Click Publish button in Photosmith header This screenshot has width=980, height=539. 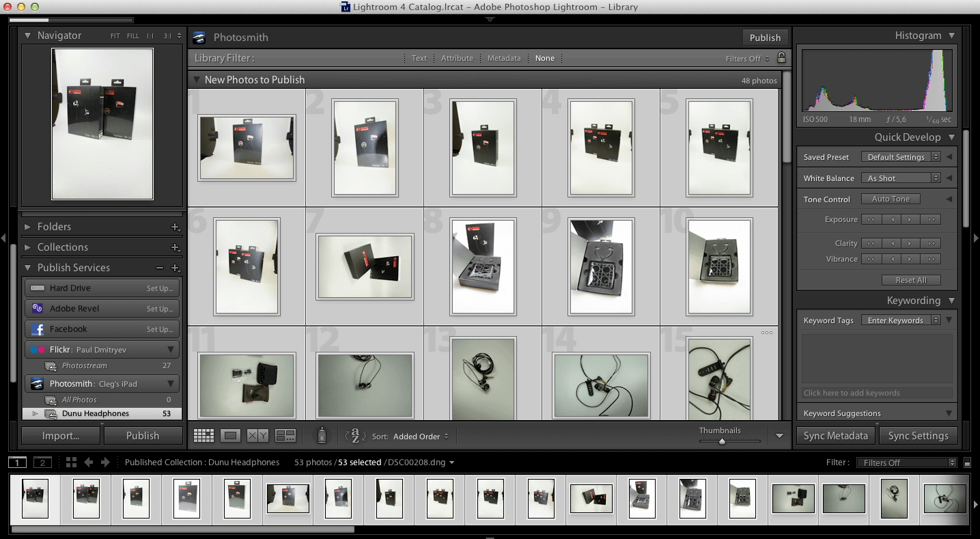[x=765, y=38]
